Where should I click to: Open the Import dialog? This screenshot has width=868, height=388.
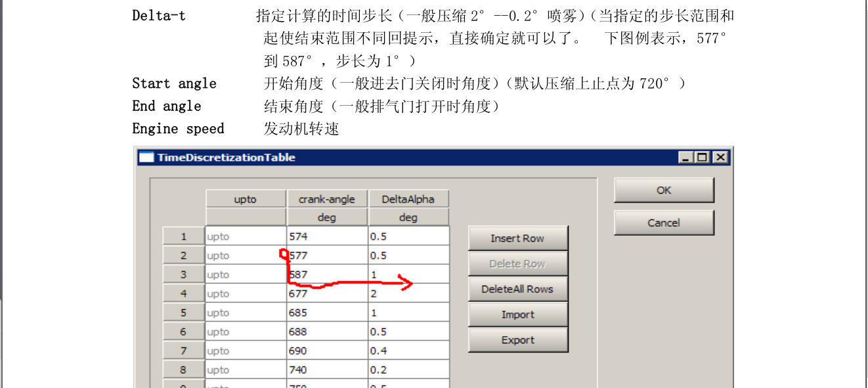[x=517, y=314]
